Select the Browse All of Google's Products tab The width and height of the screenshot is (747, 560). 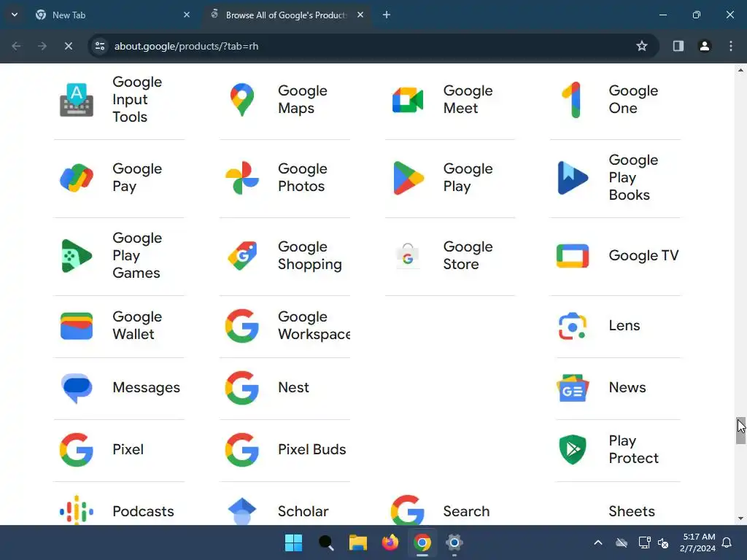tap(286, 15)
